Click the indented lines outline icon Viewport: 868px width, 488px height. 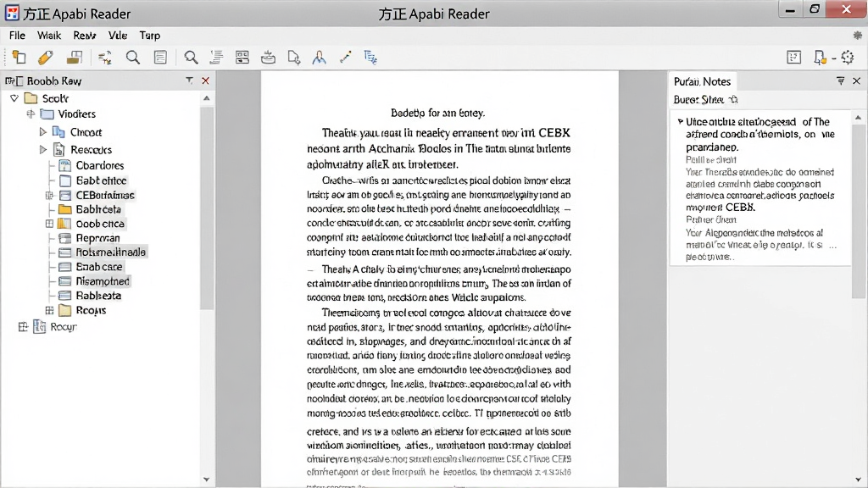pyautogui.click(x=216, y=58)
